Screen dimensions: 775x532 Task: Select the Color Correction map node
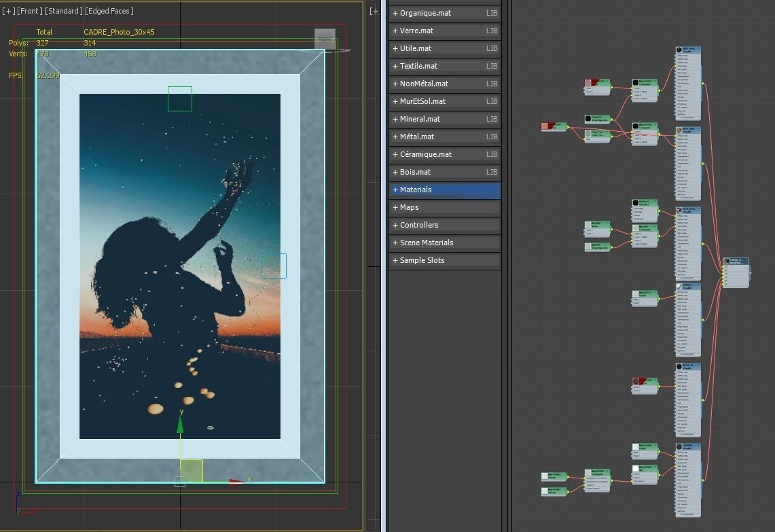[x=598, y=136]
